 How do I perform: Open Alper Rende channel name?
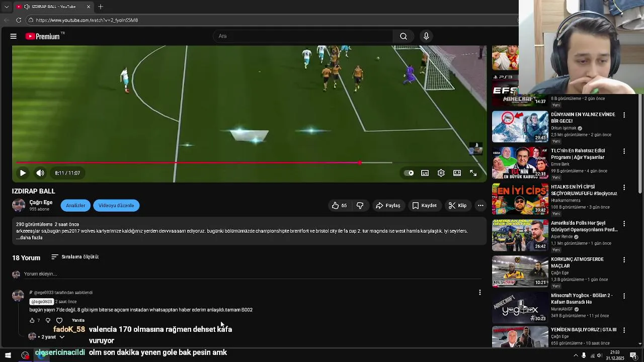(562, 237)
